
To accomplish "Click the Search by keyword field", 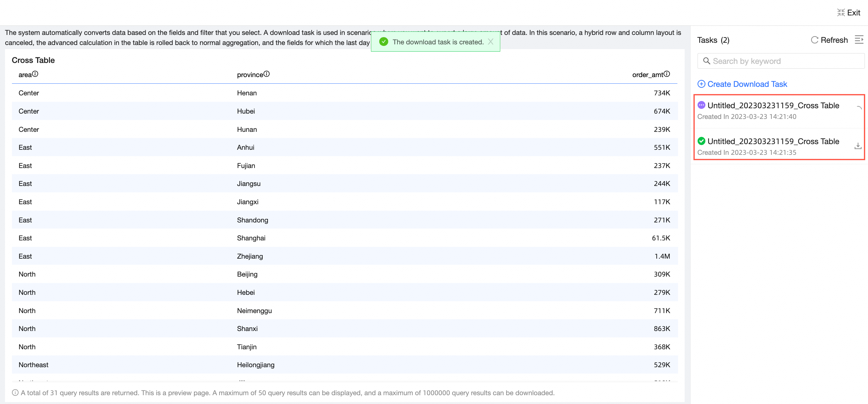I will 781,61.
